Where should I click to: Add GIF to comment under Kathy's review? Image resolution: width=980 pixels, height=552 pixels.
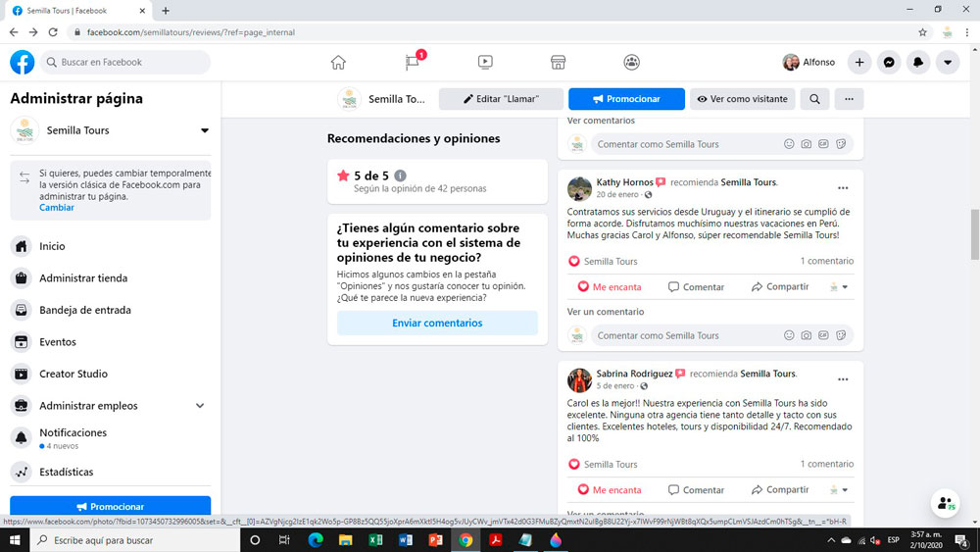click(824, 335)
